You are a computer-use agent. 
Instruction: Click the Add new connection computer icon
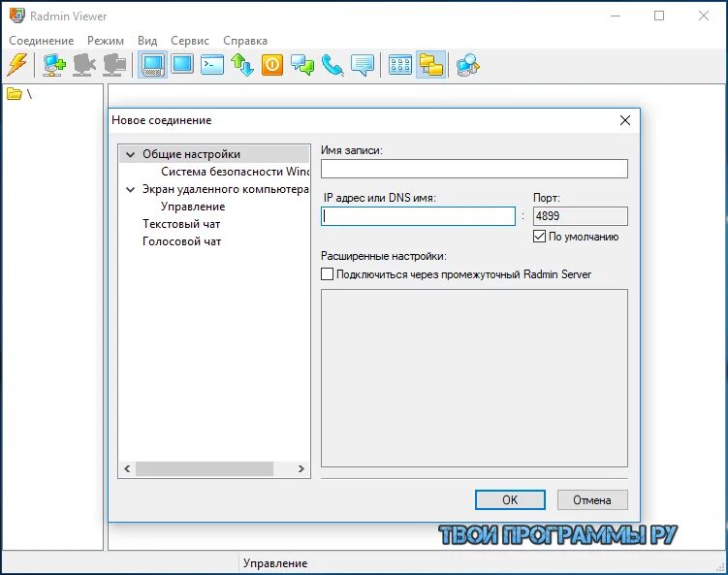pyautogui.click(x=54, y=65)
